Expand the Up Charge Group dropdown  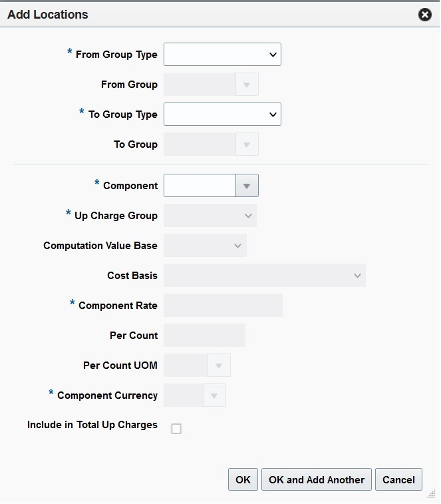[210, 215]
